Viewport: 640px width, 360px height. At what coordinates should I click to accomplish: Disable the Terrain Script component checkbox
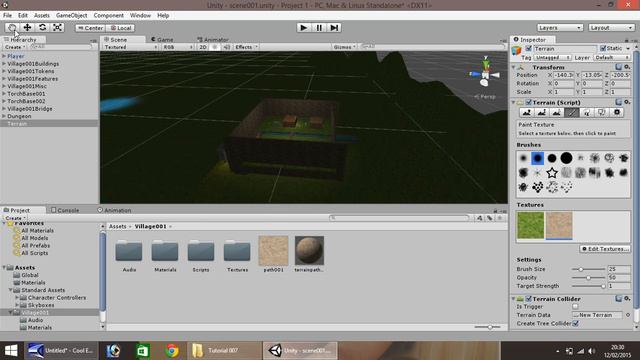pyautogui.click(x=529, y=102)
